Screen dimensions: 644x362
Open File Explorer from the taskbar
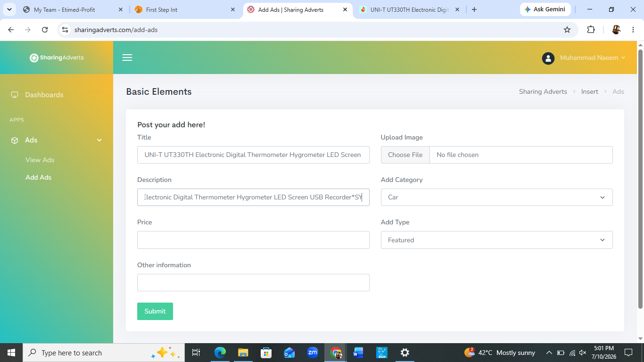tap(243, 353)
